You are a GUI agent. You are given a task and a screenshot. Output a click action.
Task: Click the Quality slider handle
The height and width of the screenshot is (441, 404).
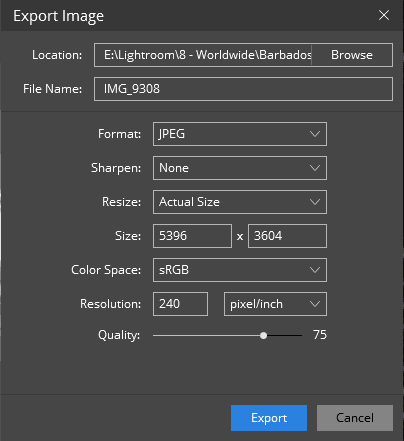[x=263, y=335]
